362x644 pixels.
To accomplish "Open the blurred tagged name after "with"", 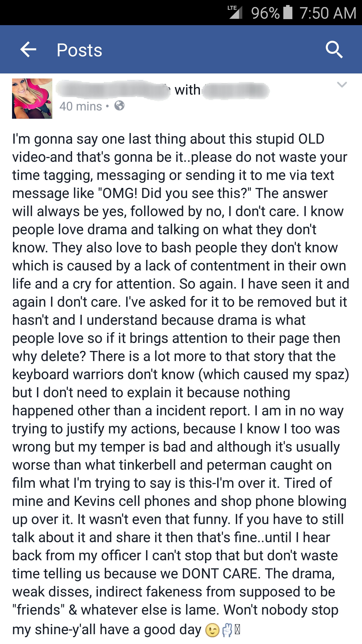I will click(x=236, y=90).
